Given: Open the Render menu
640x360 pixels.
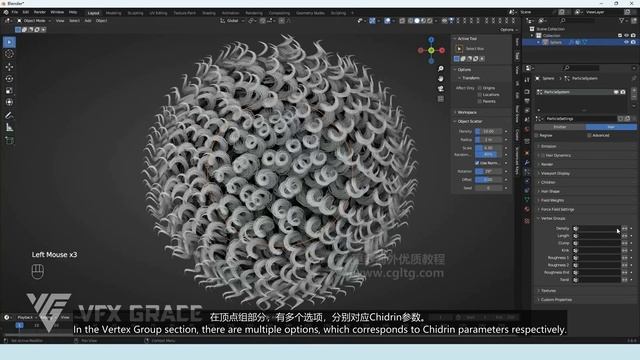Looking at the screenshot, I should coord(40,13).
